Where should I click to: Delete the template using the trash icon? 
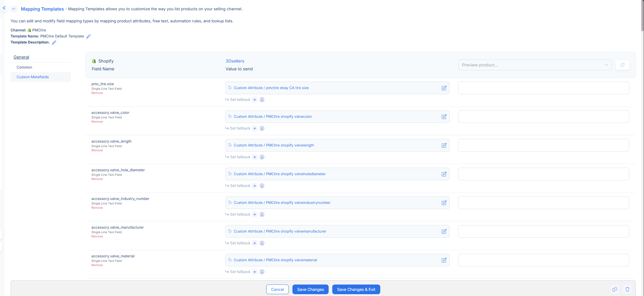[628, 289]
